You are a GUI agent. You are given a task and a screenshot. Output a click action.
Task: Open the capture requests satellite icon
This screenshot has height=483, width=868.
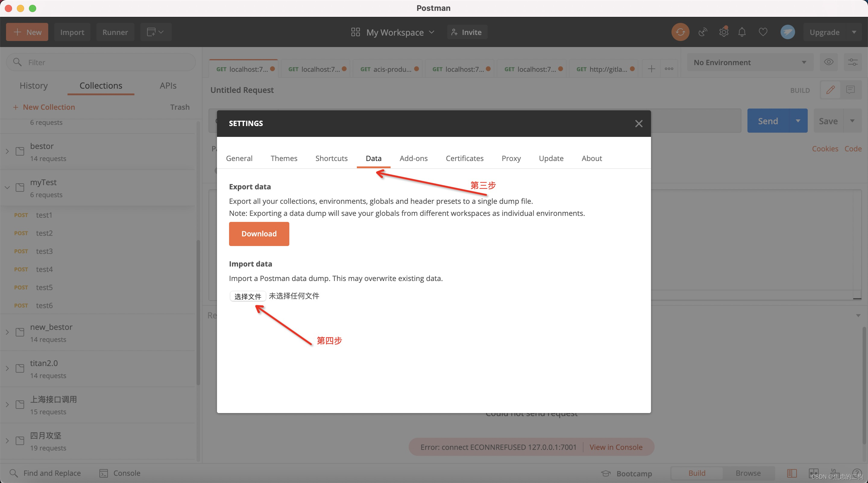pos(703,32)
